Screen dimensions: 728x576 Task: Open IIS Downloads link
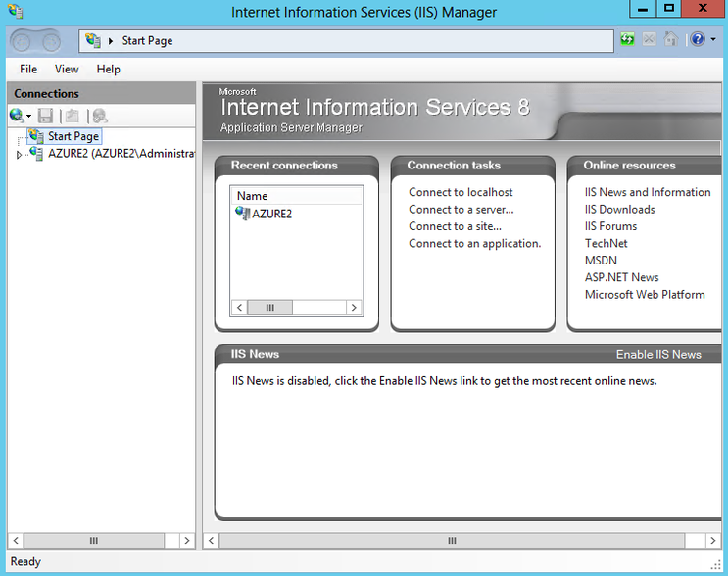click(619, 210)
